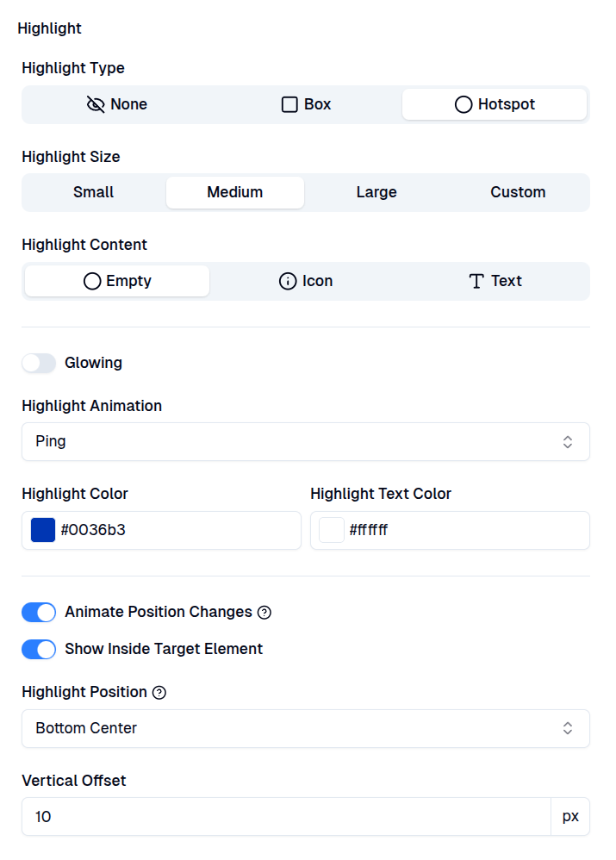Select the Custom highlight size tab
The width and height of the screenshot is (616, 860).
click(x=518, y=192)
